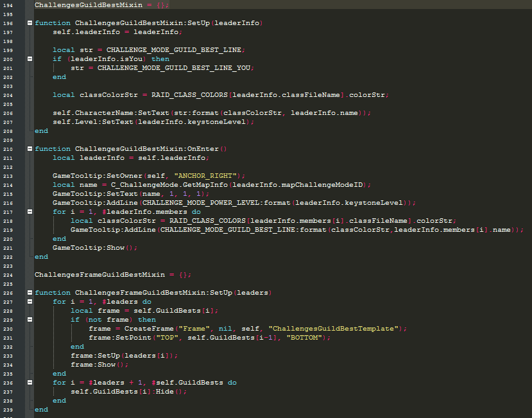The width and height of the screenshot is (532, 418).
Task: Place cursor on the CreateFrame call
Action: (147, 329)
